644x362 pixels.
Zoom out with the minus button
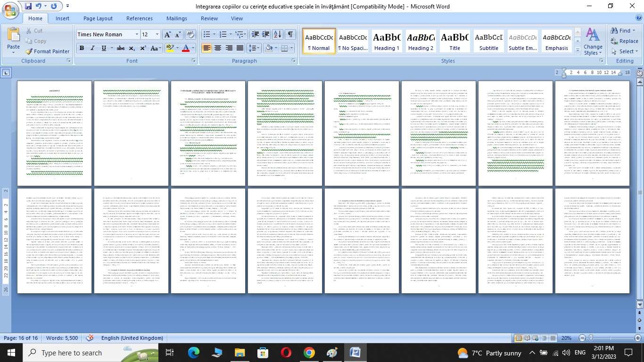pos(582,338)
